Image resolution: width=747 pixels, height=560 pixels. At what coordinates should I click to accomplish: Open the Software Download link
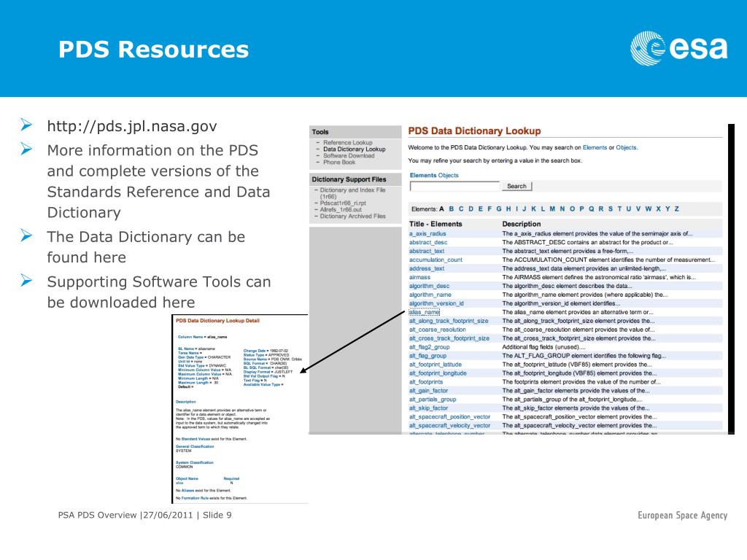click(x=349, y=156)
